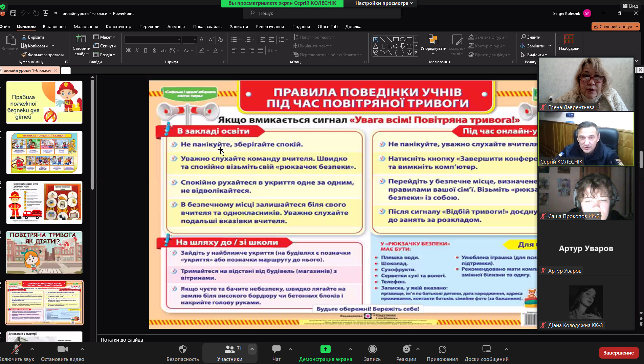Viewport: 644px width, 364px height.
Task: Toggle underline (П) formatting
Action: [146, 50]
